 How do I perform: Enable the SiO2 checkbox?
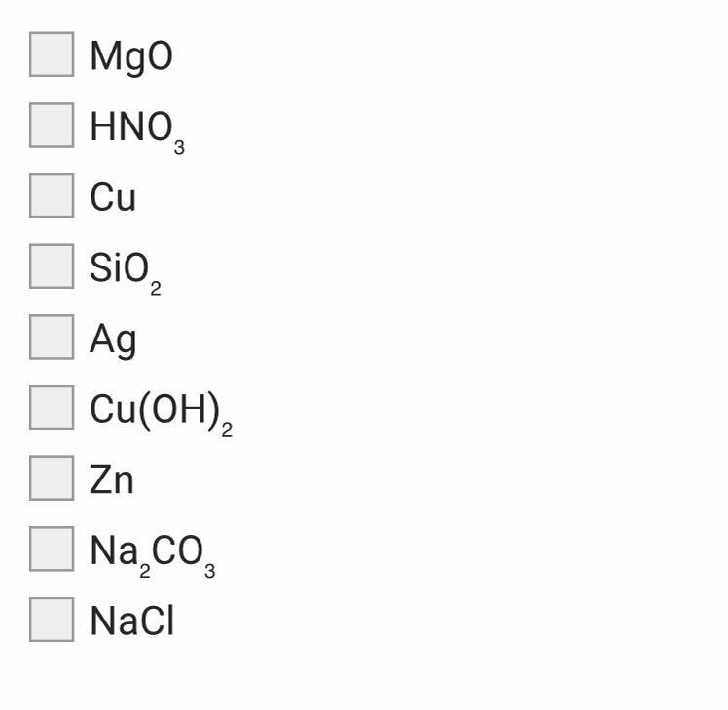[x=52, y=266]
